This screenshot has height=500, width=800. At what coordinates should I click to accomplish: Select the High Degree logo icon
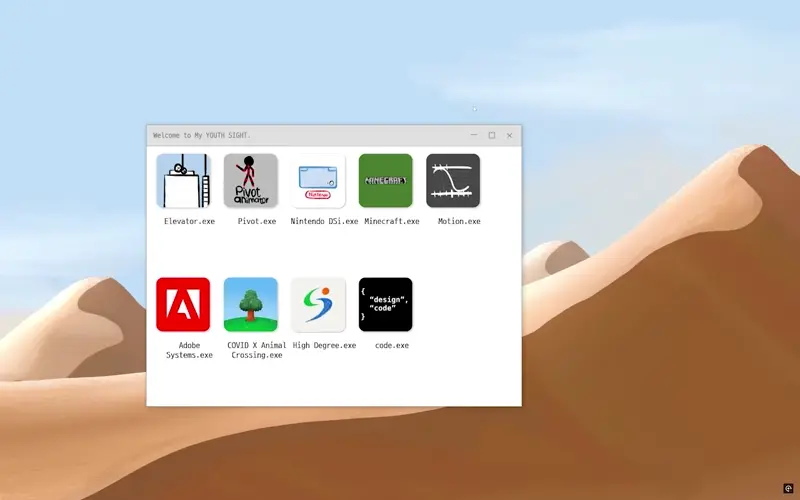(x=318, y=304)
